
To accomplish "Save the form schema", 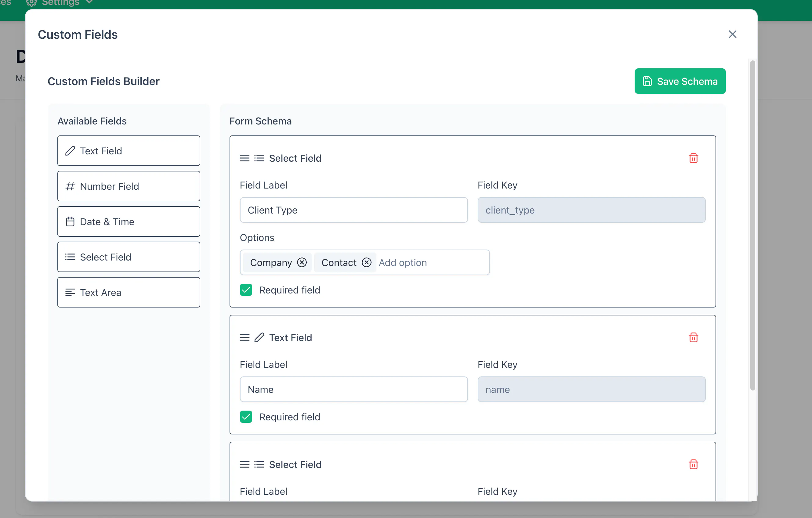I will [680, 81].
